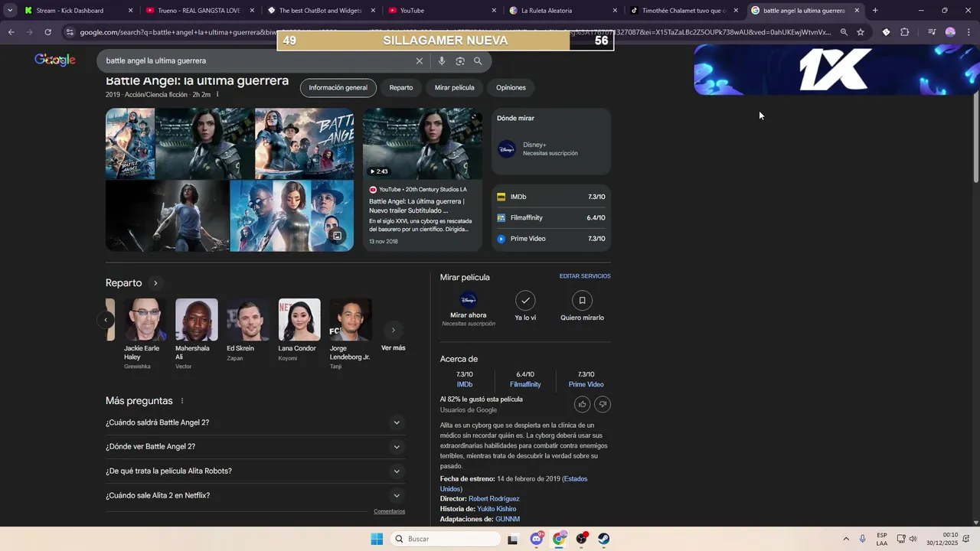Open Ed Skrein cast photo
The image size is (980, 551).
248,320
